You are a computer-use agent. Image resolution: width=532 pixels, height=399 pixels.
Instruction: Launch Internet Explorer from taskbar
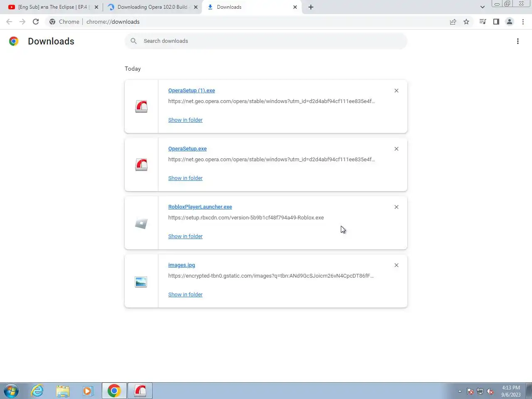point(37,391)
